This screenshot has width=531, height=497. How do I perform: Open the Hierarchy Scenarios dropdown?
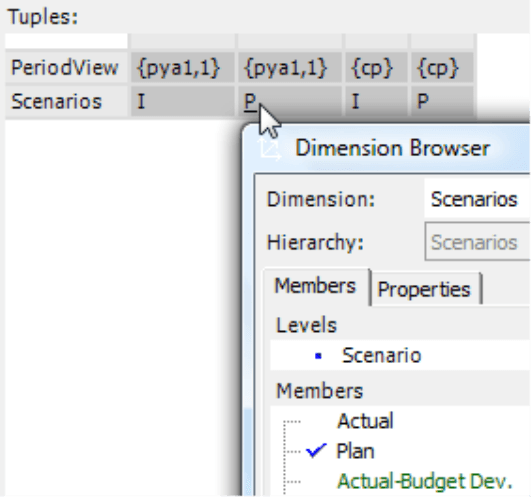click(477, 242)
